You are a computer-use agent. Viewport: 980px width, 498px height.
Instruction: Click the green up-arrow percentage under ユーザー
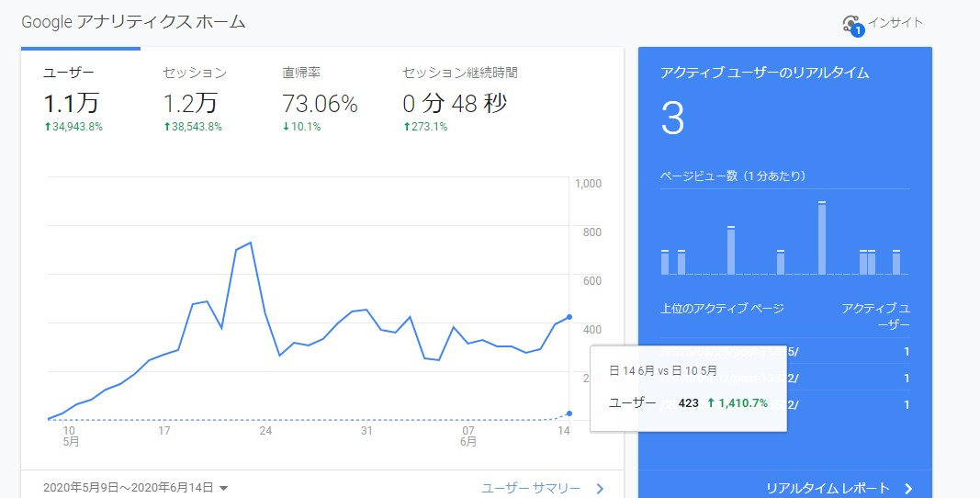pyautogui.click(x=73, y=127)
